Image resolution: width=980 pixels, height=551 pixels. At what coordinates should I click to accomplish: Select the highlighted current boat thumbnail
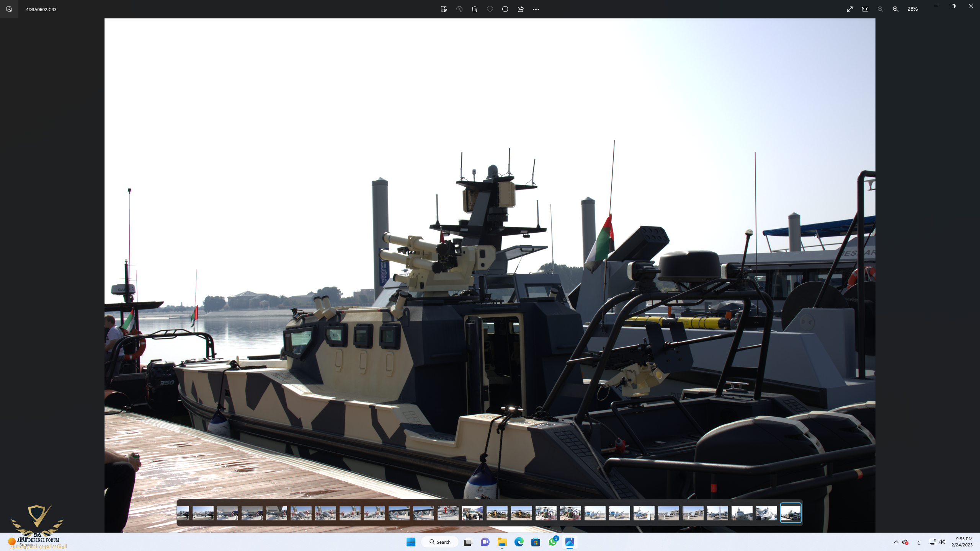[x=791, y=513]
